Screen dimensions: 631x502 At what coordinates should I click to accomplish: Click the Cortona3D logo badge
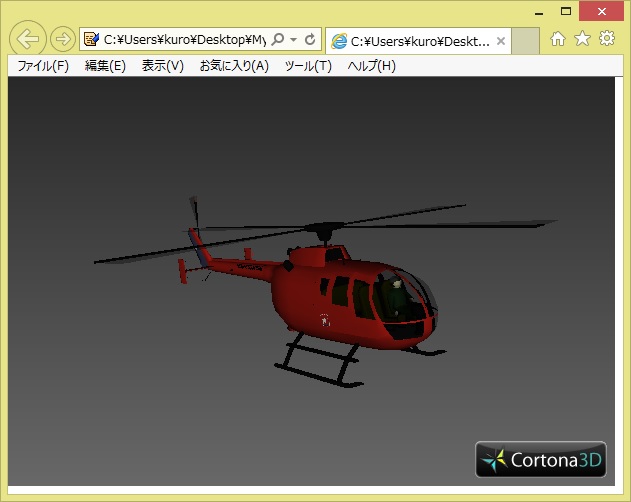(541, 459)
